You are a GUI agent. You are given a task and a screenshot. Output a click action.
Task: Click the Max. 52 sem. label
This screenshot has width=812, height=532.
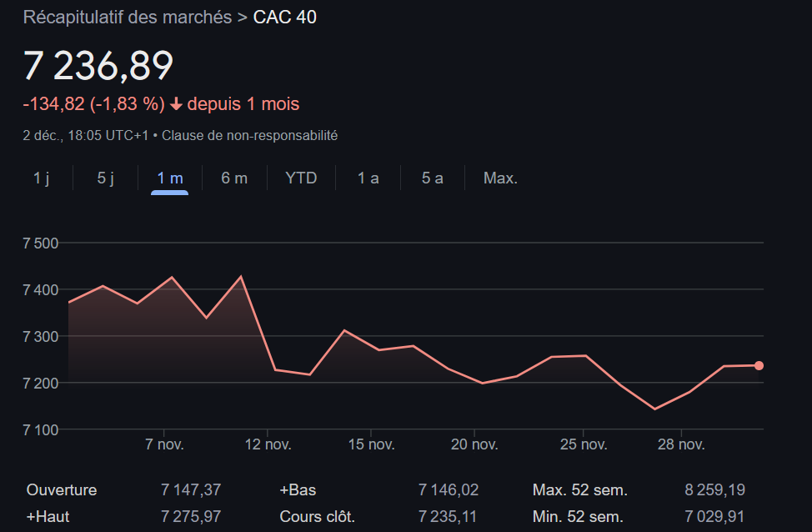click(580, 490)
